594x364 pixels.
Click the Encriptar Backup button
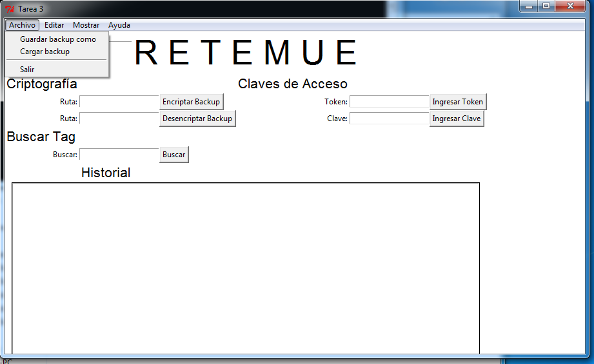click(x=192, y=102)
